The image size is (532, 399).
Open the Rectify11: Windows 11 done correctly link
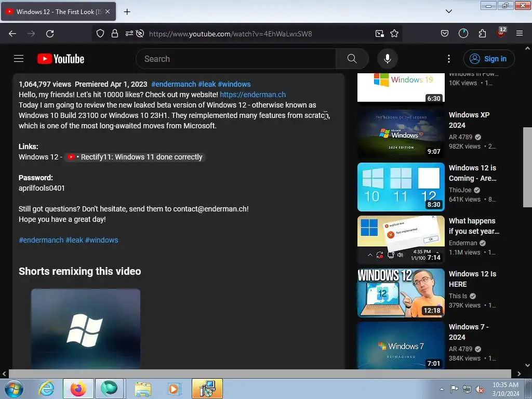tap(135, 157)
